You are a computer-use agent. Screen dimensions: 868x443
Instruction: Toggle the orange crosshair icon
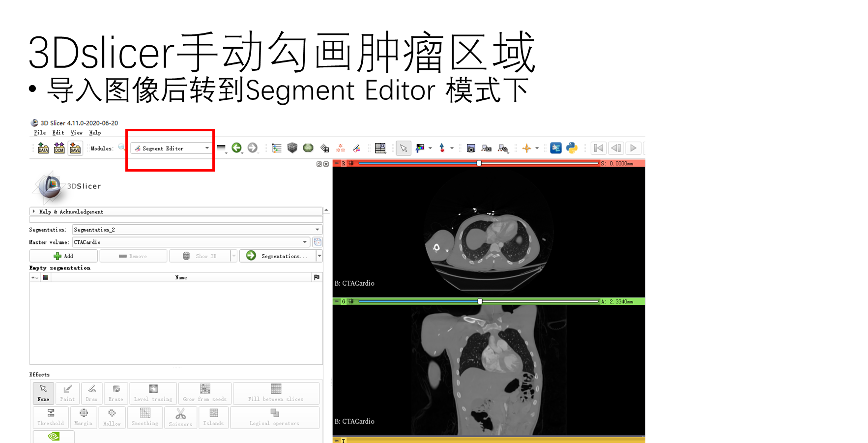coord(526,148)
